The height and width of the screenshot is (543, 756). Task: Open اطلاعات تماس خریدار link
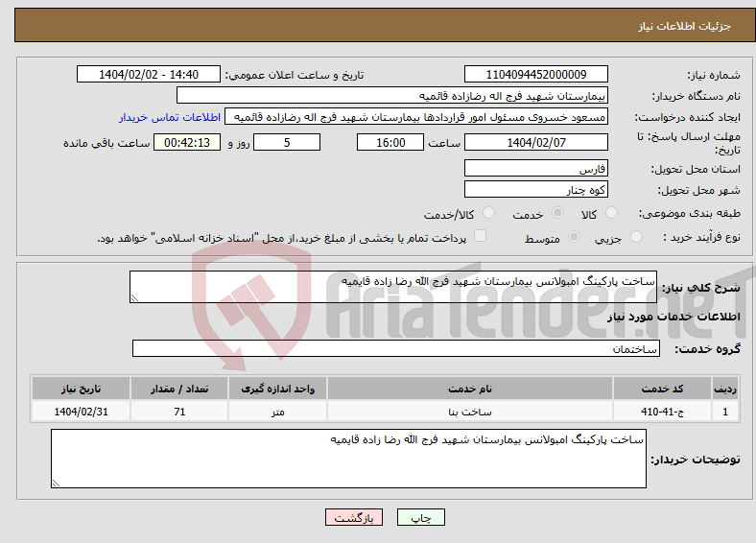coord(170,117)
